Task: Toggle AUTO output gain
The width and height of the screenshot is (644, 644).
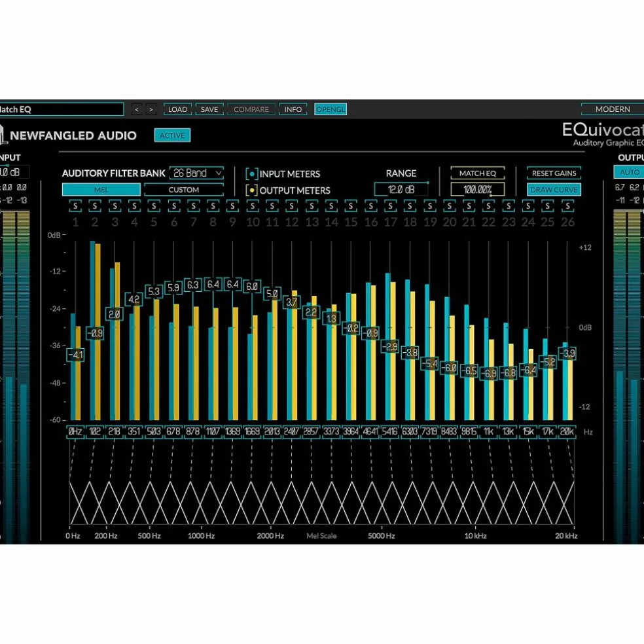Action: coord(629,172)
